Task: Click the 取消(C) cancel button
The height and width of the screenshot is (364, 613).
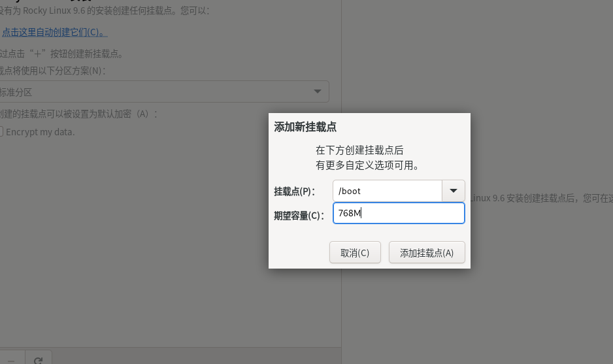Action: (355, 252)
